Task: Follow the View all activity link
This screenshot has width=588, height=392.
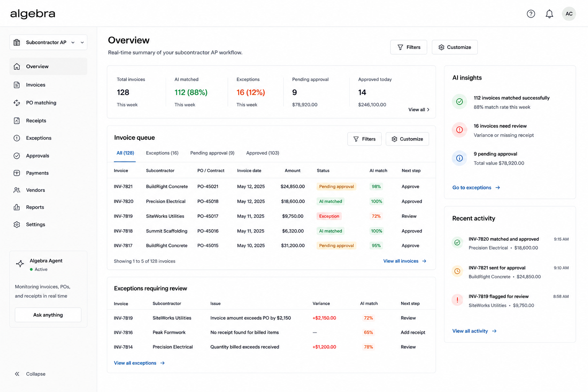Action: 474,331
